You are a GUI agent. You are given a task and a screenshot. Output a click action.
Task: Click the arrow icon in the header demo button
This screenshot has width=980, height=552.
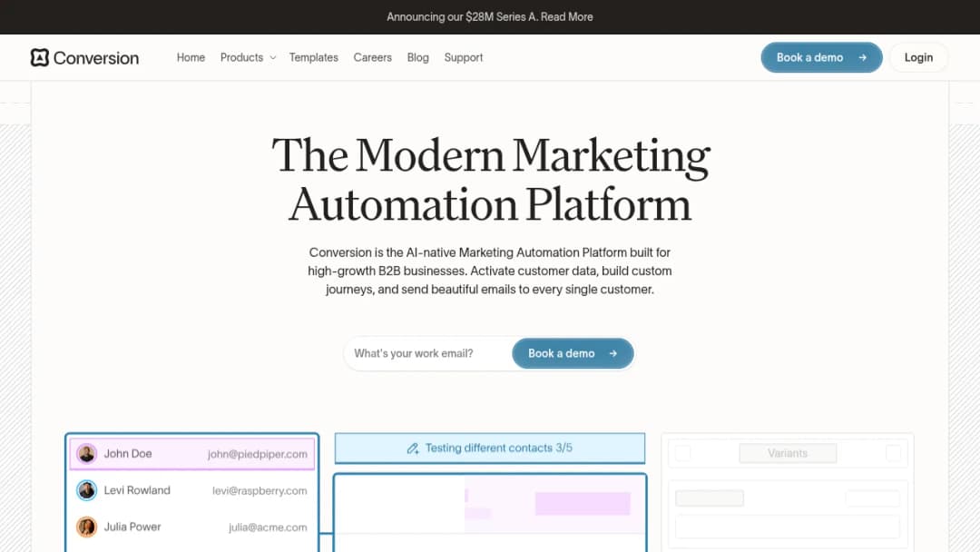[863, 57]
